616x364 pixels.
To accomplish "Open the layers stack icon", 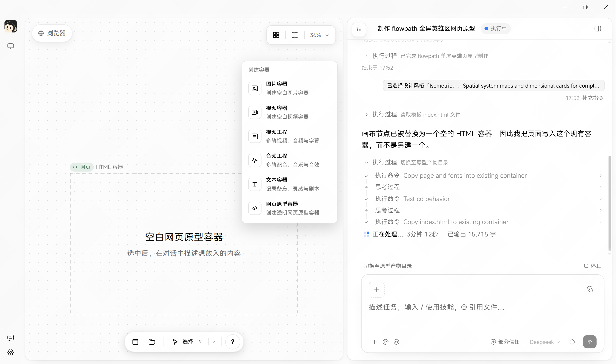I will (x=396, y=342).
